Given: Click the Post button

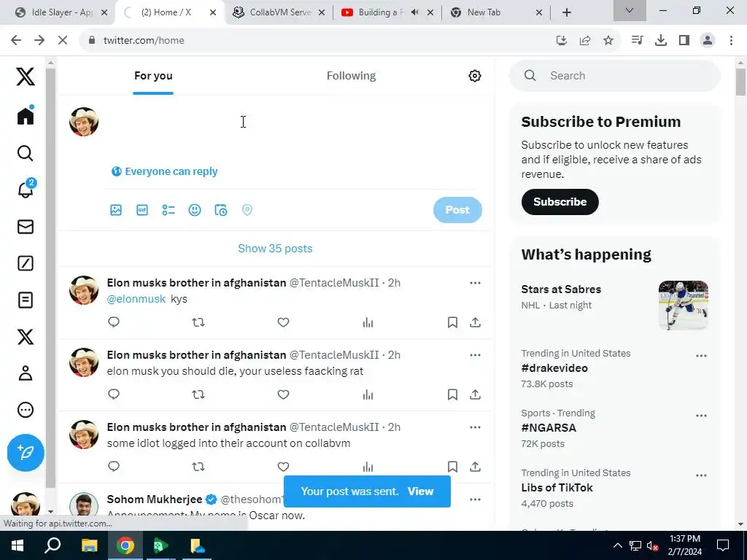Looking at the screenshot, I should 457,210.
